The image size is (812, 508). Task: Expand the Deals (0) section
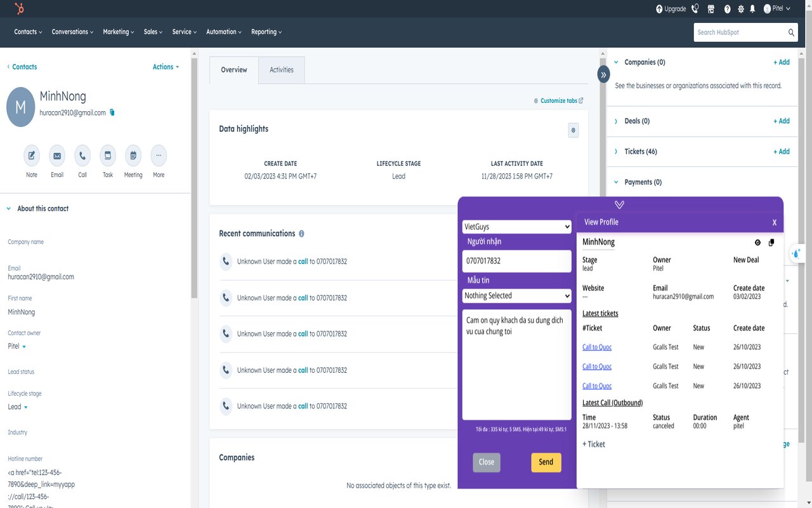coord(616,121)
